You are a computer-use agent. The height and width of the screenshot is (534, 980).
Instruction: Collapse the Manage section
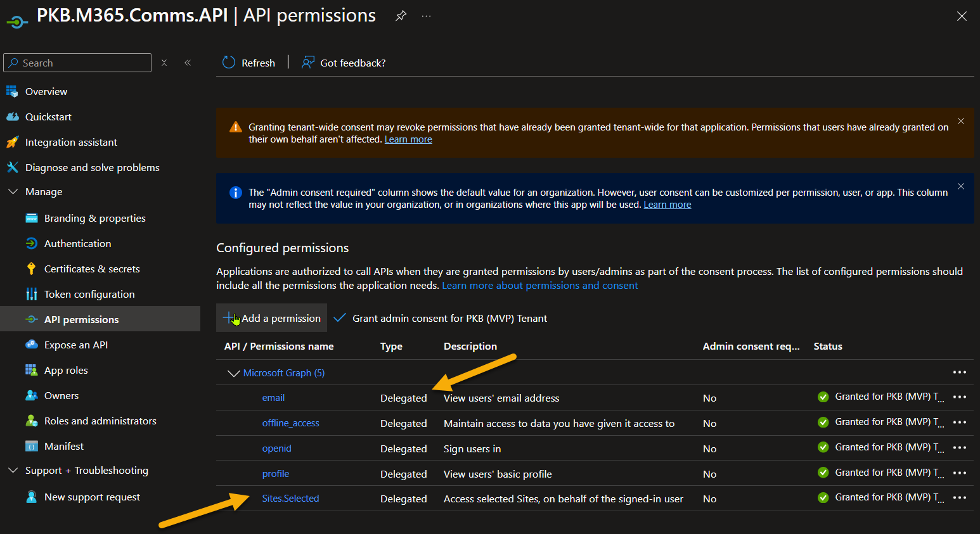coord(14,191)
